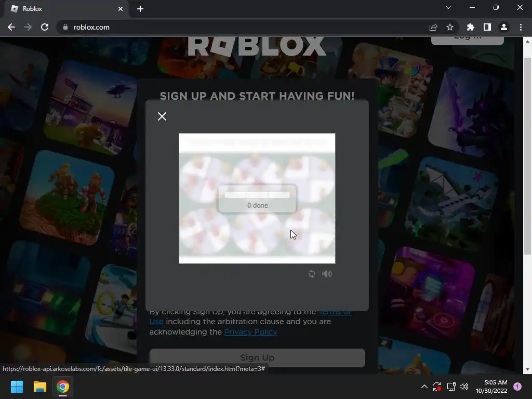The image size is (532, 399).
Task: Reload the Roblox page
Action: (45, 27)
